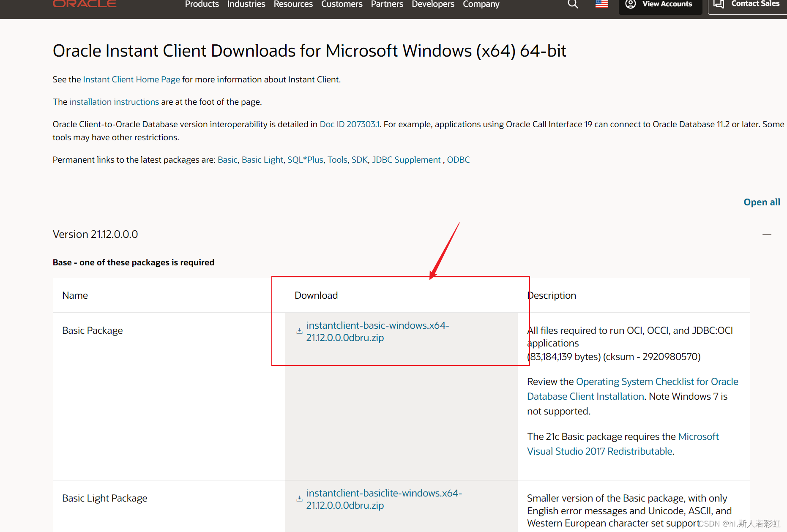Follow the Instant Client Home Page link
This screenshot has width=787, height=532.
click(x=131, y=79)
